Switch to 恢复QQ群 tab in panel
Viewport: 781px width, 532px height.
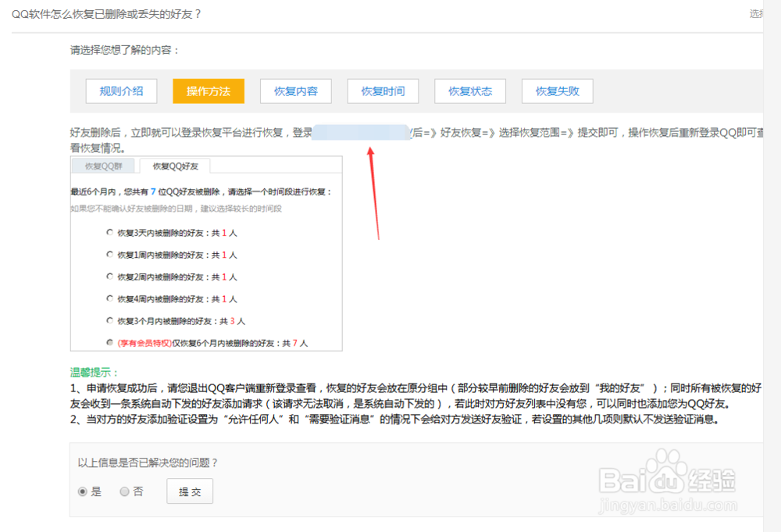point(104,166)
